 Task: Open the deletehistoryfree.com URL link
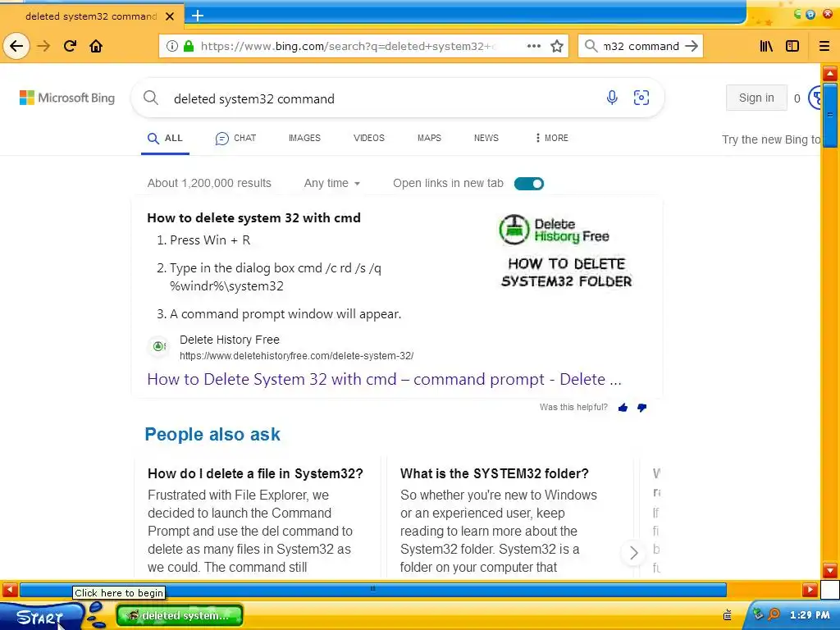(296, 356)
